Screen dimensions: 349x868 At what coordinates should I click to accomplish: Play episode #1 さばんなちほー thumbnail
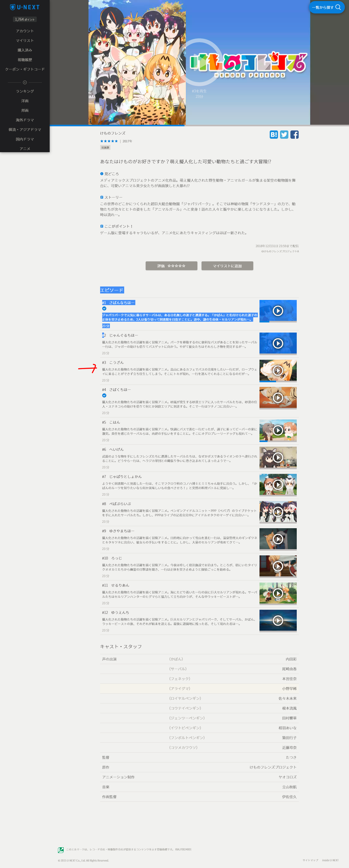pos(278,311)
